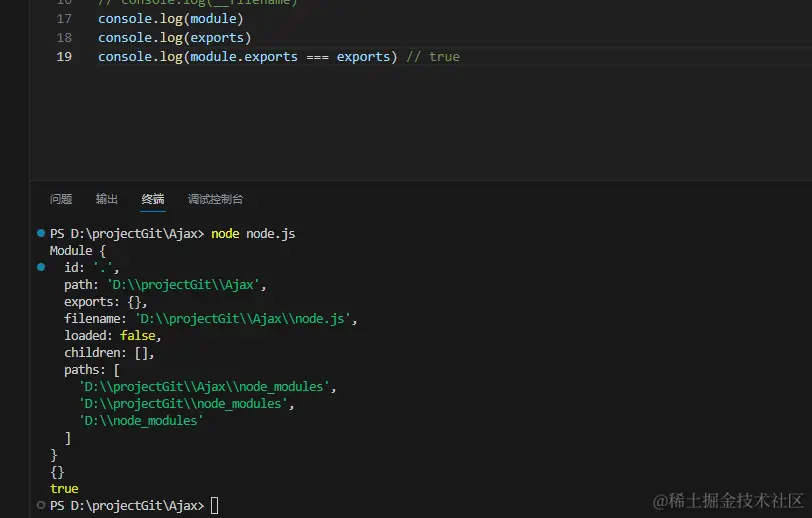The height and width of the screenshot is (518, 812).
Task: Open the 问题 panel tab
Action: (61, 199)
